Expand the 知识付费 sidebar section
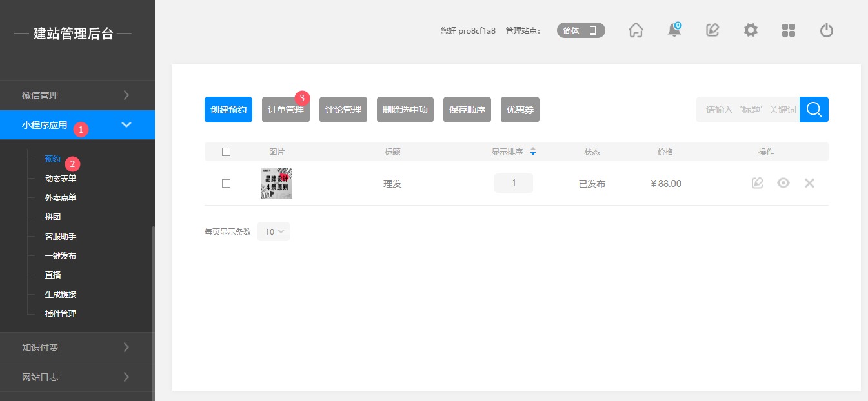The width and height of the screenshot is (868, 401). [x=77, y=347]
